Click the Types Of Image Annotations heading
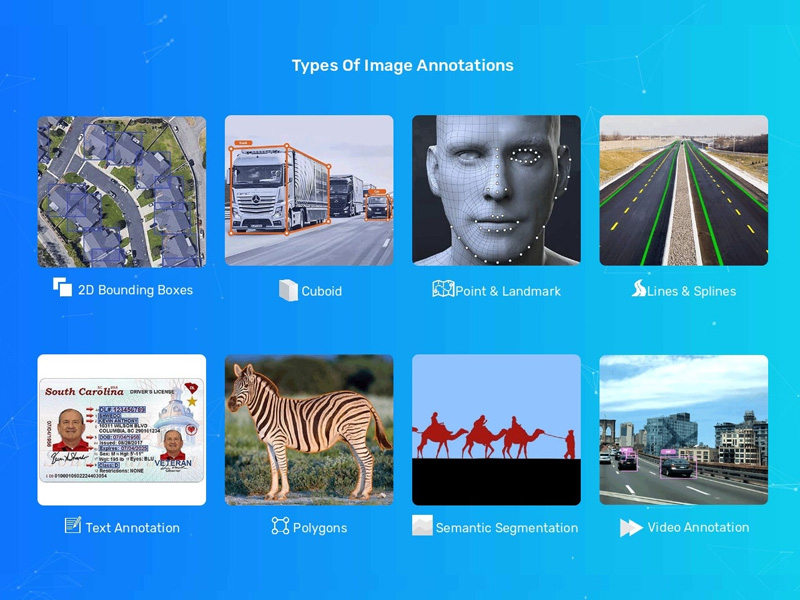 [402, 66]
